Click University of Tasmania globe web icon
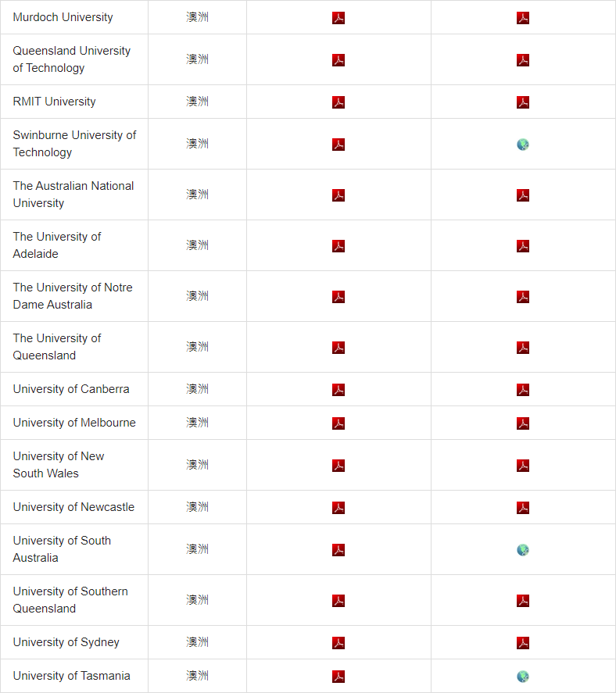 tap(523, 677)
